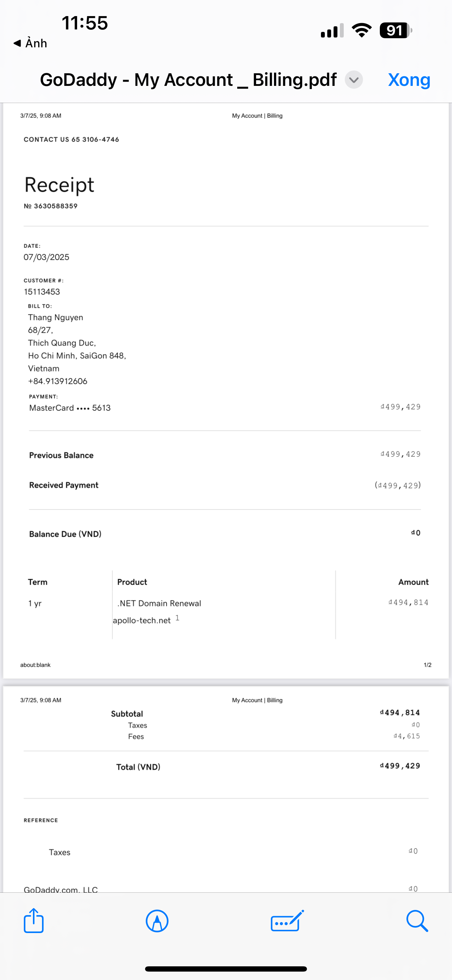452x980 pixels.
Task: Tap receipt number 3630588359
Action: click(56, 206)
